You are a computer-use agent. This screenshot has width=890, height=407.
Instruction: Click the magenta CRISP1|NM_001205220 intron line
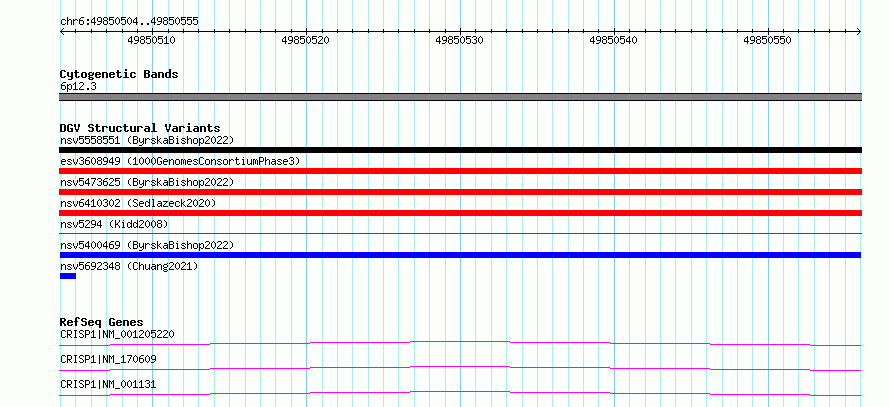pyautogui.click(x=460, y=343)
